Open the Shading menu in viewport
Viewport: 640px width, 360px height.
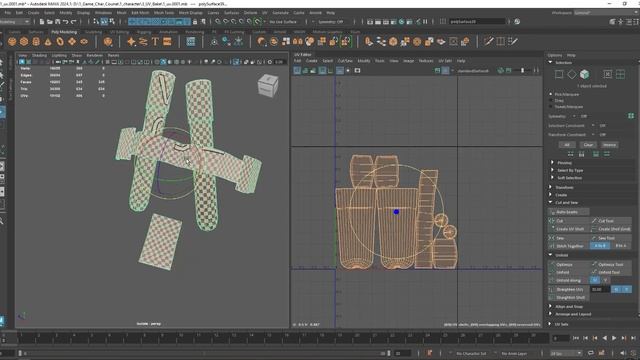coord(39,55)
